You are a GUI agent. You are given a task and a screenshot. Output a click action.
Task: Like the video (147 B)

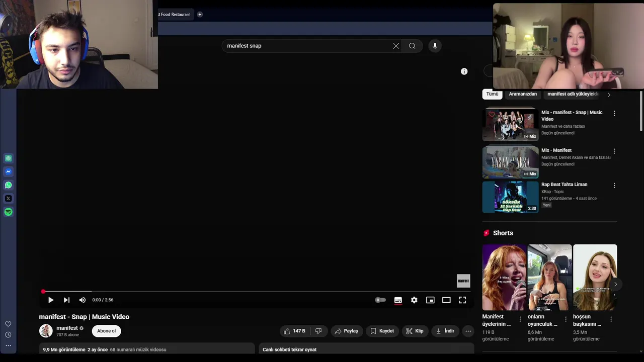click(294, 331)
